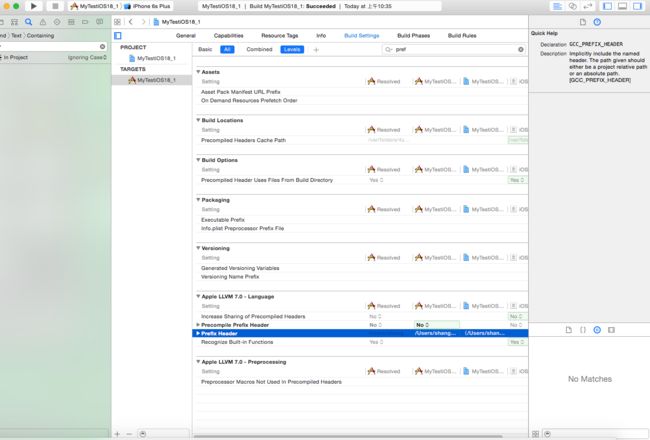Stop the running task
This screenshot has height=440, width=650.
point(55,6)
